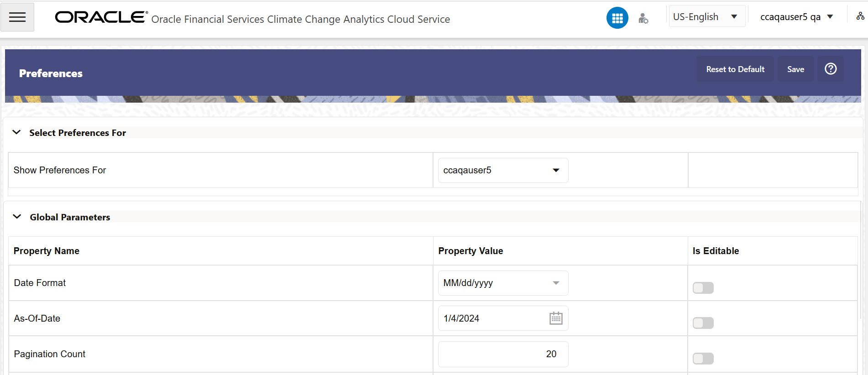Open the As-Of-Date calendar picker
This screenshot has height=375, width=868.
click(x=556, y=318)
